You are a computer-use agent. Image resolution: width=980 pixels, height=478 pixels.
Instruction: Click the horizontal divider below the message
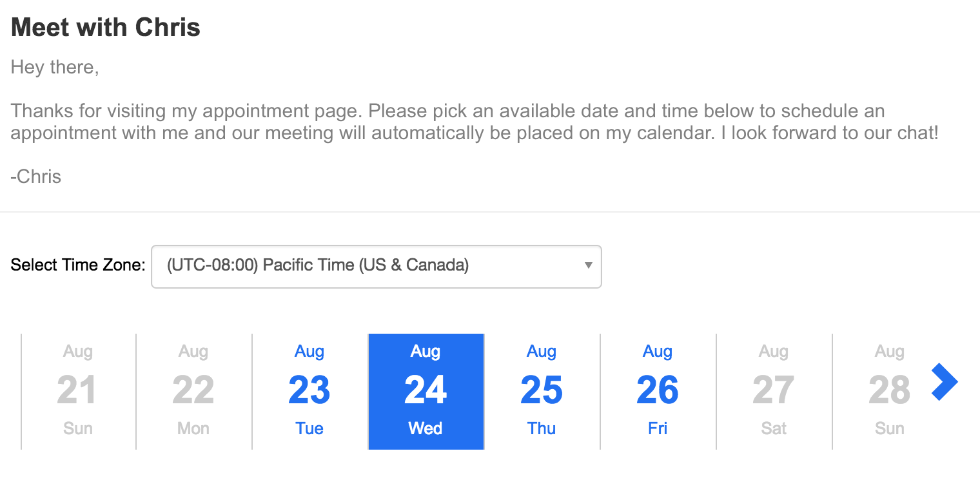(490, 212)
